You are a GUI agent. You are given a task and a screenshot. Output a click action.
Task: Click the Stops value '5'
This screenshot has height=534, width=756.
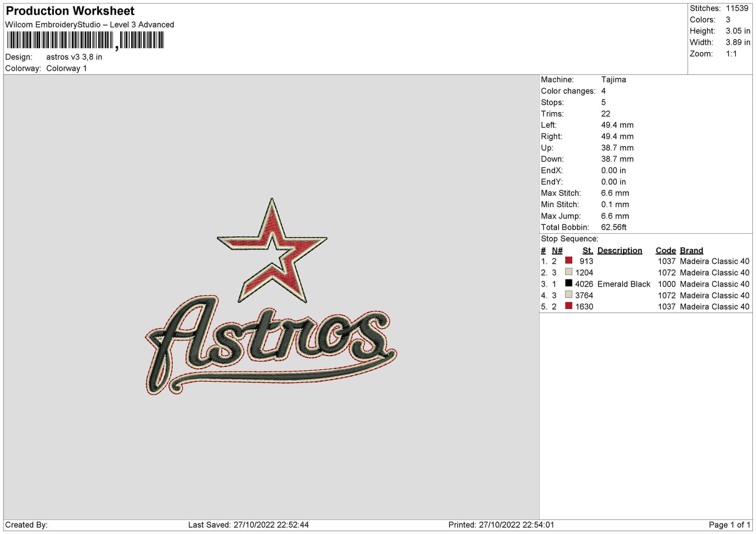pyautogui.click(x=603, y=103)
